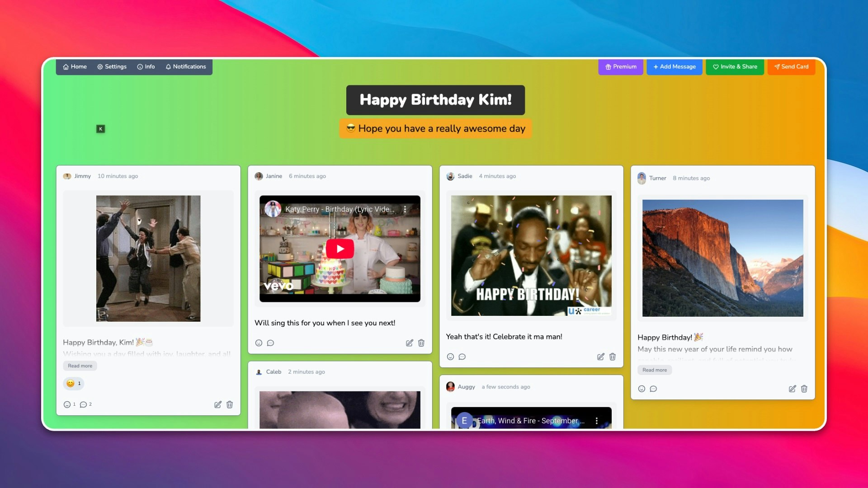Click the Add Message button

pos(674,66)
